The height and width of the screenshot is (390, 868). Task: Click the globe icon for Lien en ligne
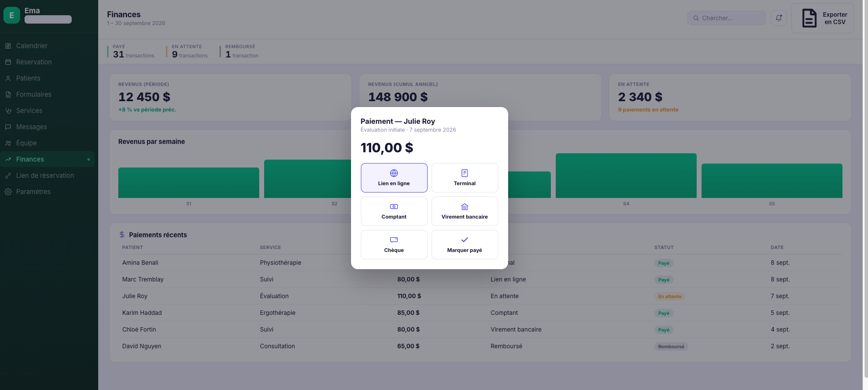point(394,173)
